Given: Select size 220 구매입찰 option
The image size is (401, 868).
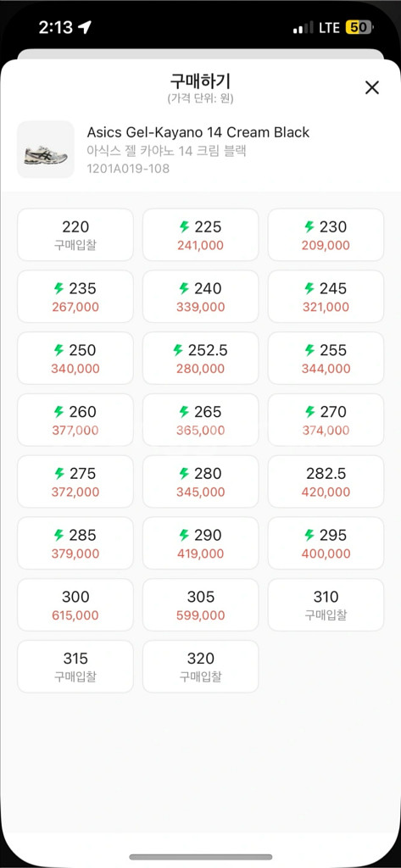Looking at the screenshot, I should click(x=75, y=235).
